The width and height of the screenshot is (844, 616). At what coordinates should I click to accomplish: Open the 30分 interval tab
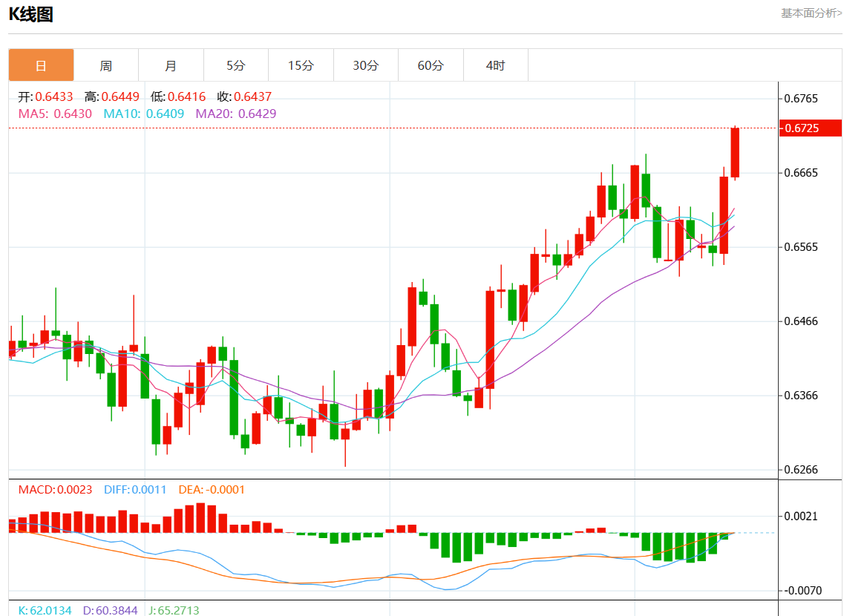366,65
